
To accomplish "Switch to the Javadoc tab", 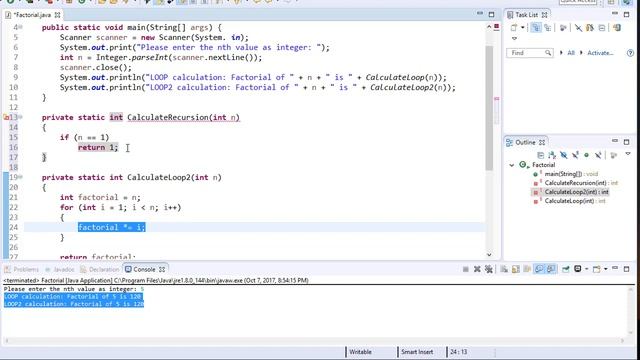I will coord(60,269).
